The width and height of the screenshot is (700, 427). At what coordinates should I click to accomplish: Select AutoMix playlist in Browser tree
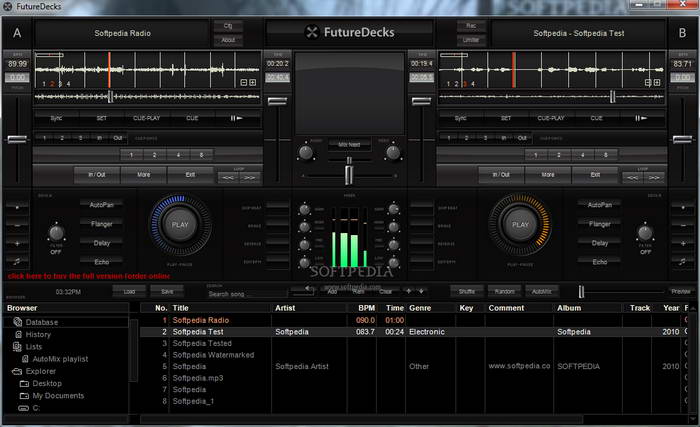tap(60, 359)
